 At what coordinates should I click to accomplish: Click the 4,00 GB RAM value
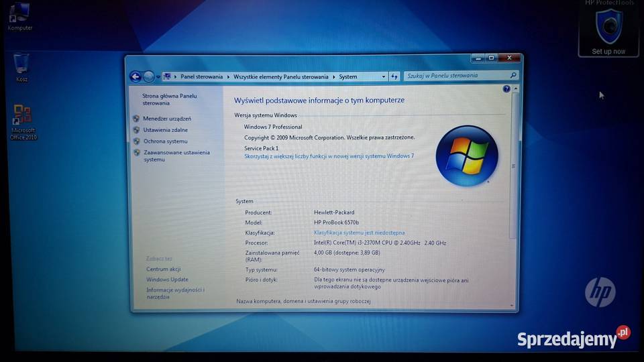(x=347, y=253)
